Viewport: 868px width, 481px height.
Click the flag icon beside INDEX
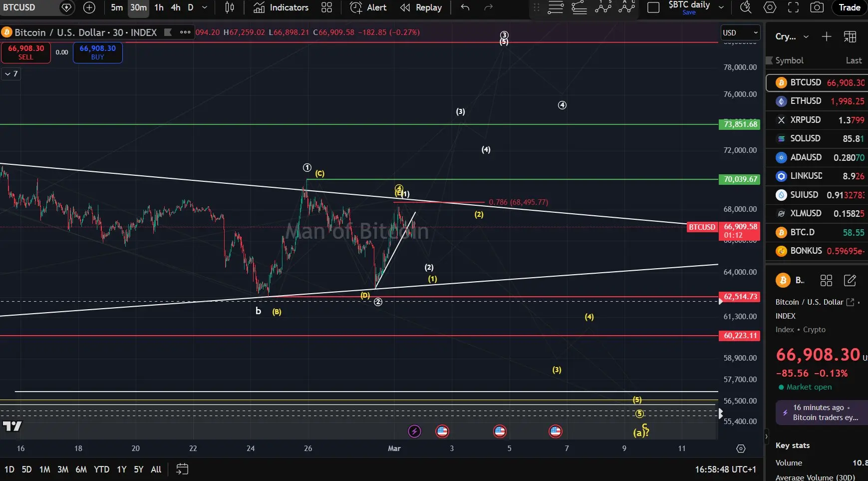click(168, 32)
